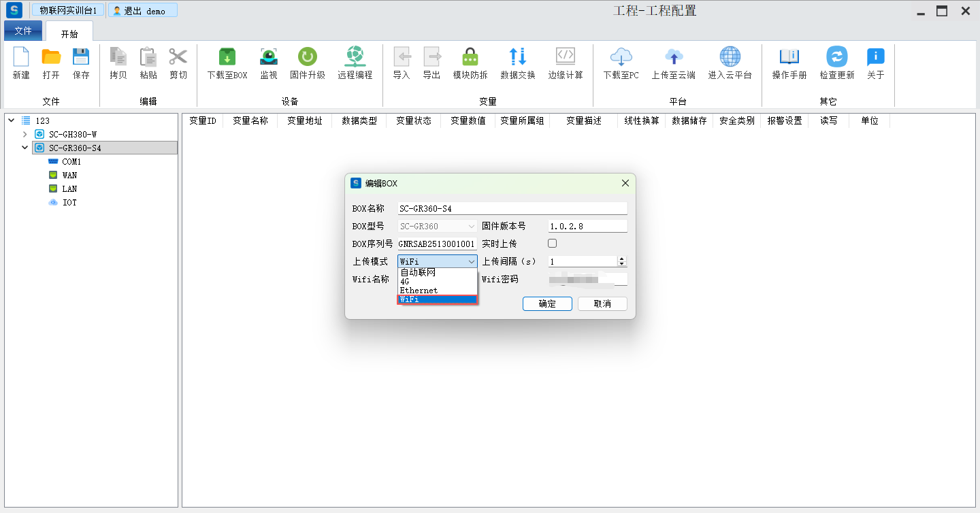Enable the 实时上传 checkbox
The width and height of the screenshot is (980, 513).
click(553, 244)
